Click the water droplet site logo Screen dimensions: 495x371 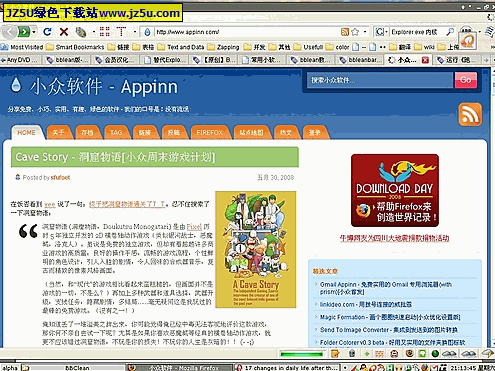tap(16, 85)
